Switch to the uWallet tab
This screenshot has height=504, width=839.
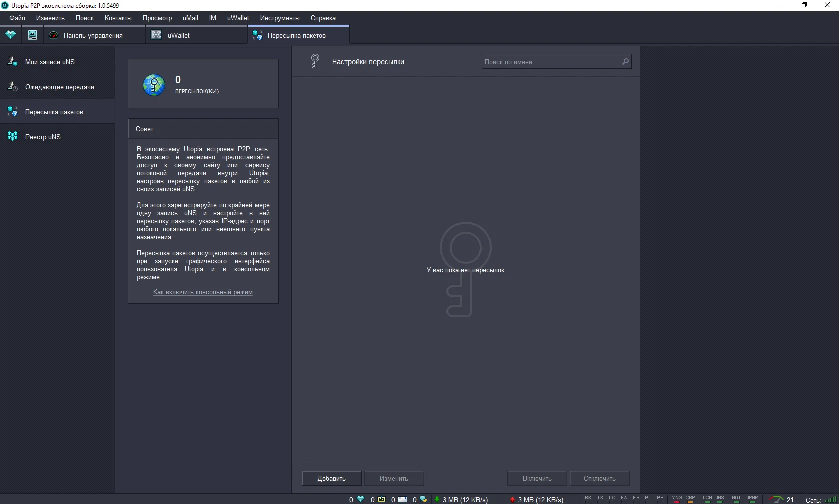pyautogui.click(x=178, y=35)
